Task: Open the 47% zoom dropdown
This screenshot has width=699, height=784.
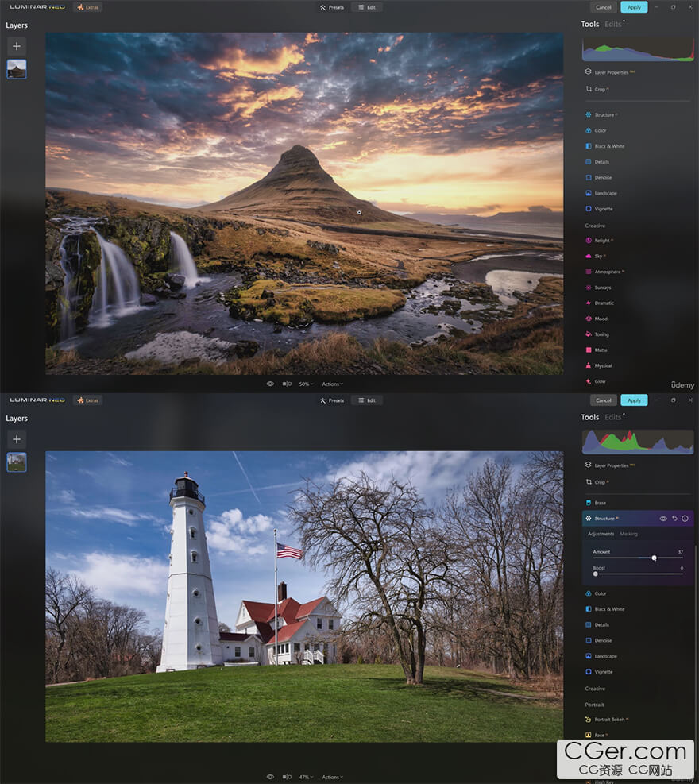Action: pos(306,777)
